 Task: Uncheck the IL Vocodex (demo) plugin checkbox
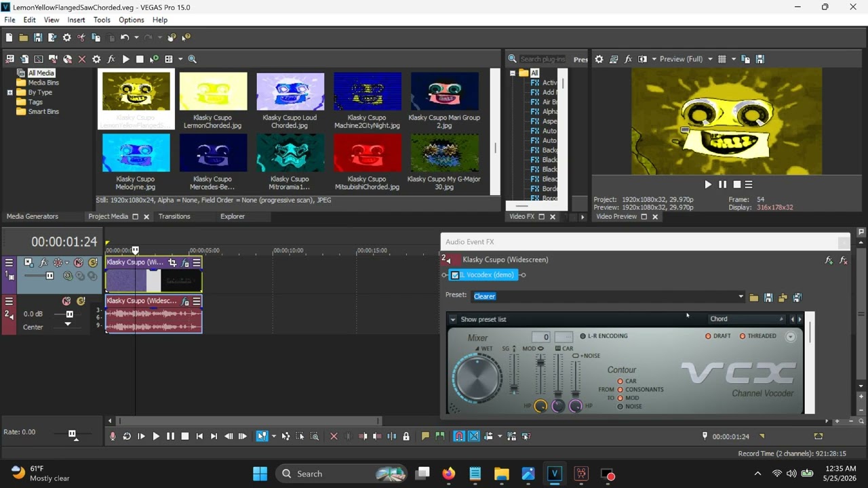pos(455,275)
